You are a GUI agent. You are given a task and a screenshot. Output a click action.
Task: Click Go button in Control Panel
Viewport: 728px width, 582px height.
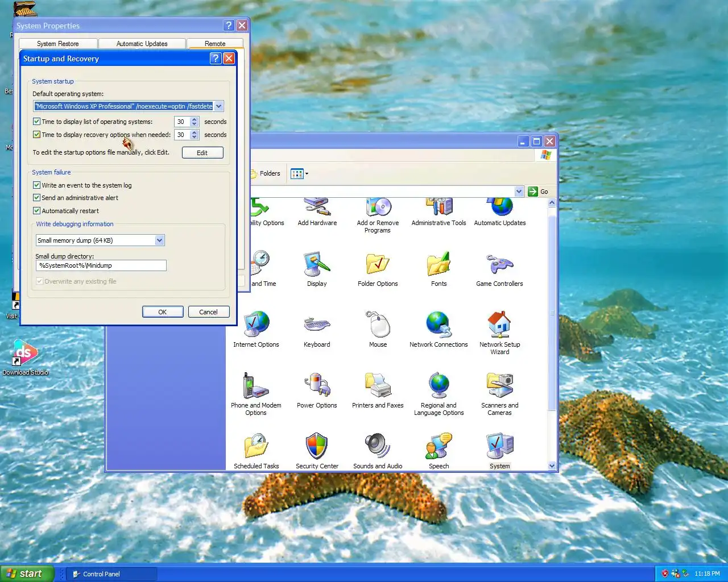[x=538, y=192]
